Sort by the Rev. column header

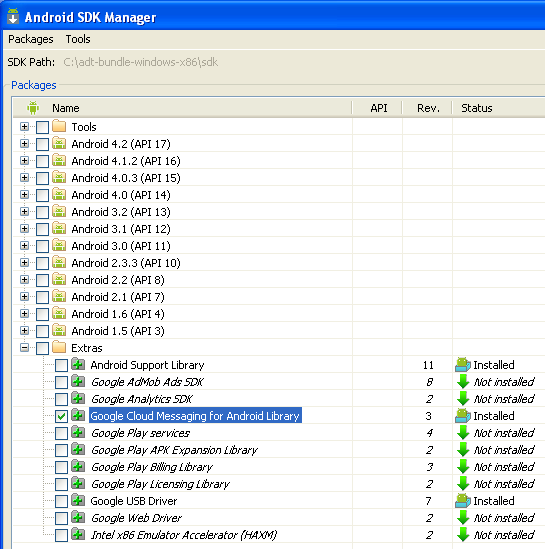pyautogui.click(x=427, y=108)
